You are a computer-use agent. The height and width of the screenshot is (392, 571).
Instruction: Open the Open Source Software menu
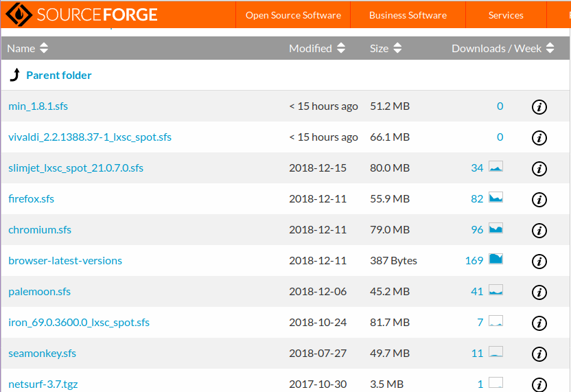click(293, 15)
